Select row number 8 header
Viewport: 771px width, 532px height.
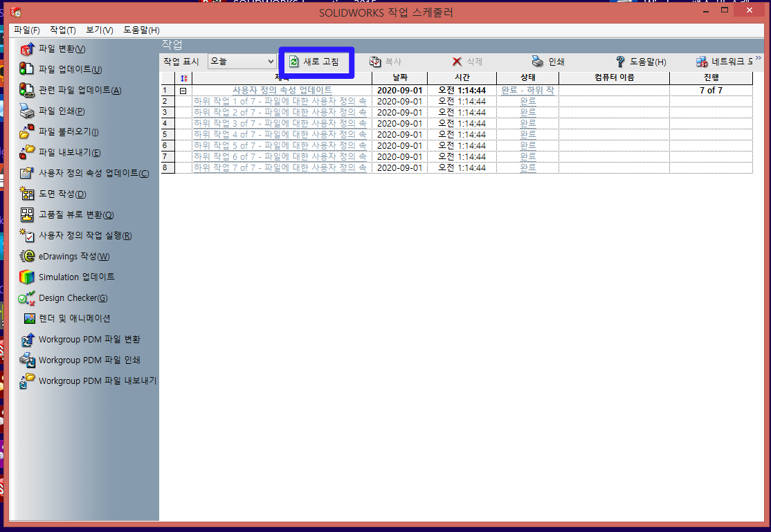(x=167, y=167)
